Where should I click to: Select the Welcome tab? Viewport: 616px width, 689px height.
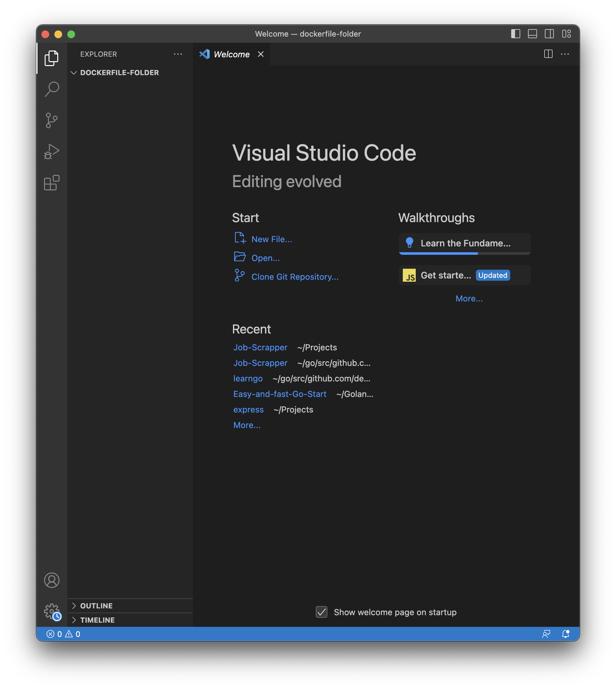(232, 54)
